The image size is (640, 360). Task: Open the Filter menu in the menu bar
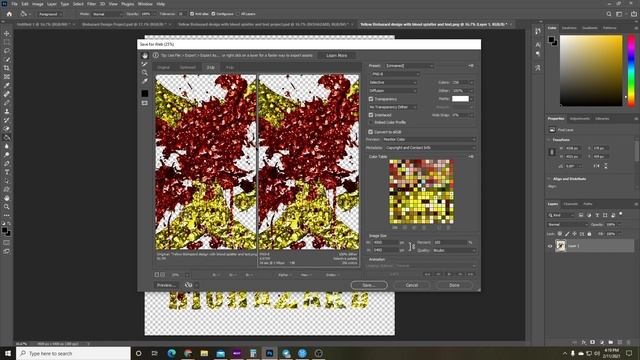91,4
